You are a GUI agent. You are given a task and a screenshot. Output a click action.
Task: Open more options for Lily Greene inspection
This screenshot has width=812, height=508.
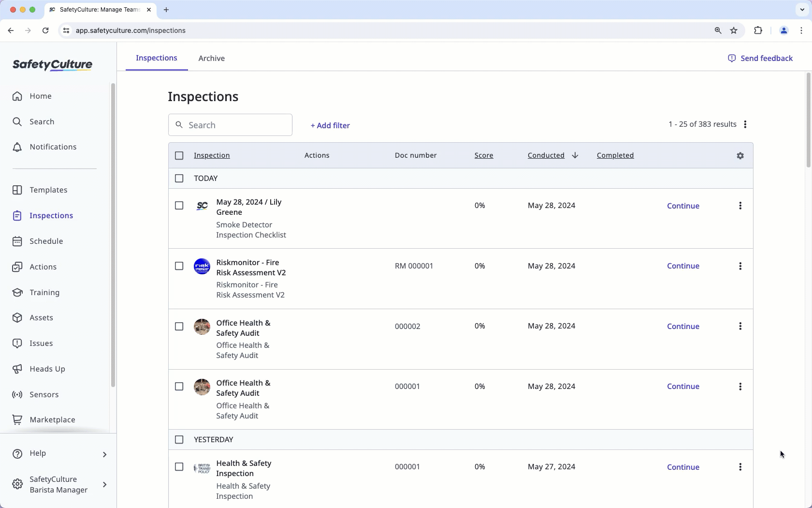[740, 206]
